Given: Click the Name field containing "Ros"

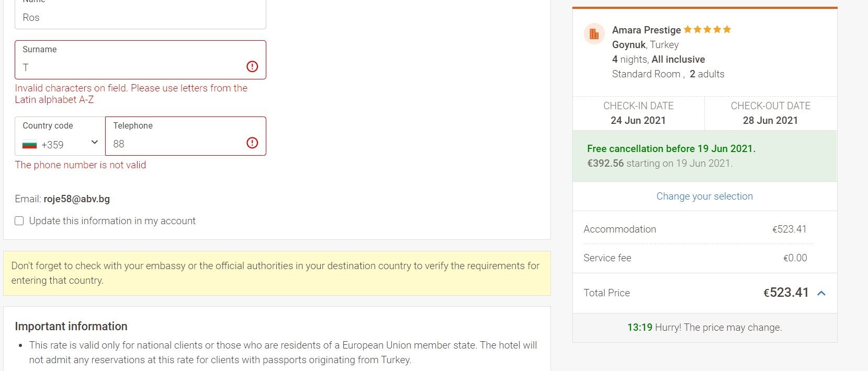Looking at the screenshot, I should (x=140, y=18).
